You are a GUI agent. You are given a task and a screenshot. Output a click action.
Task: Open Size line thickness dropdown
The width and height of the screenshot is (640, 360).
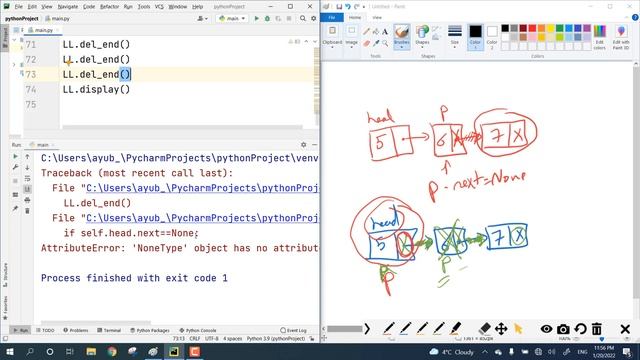[454, 38]
